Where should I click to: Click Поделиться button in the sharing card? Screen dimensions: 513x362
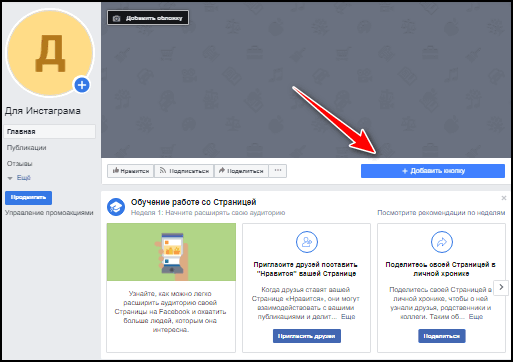tap(442, 336)
